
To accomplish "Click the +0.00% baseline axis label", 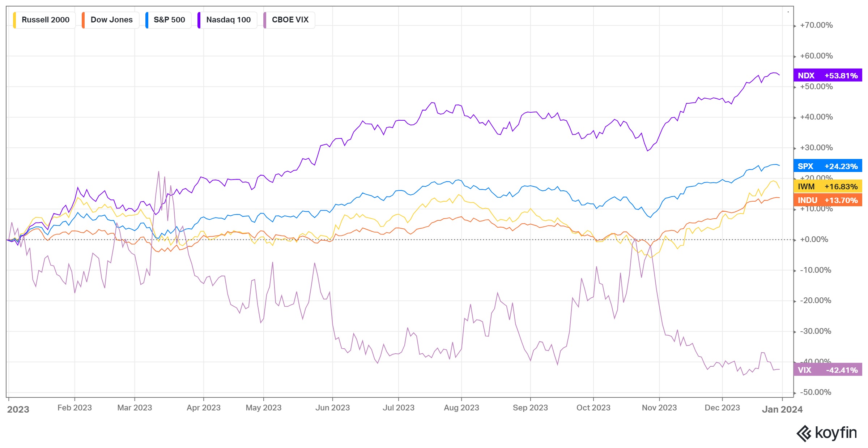I will [x=814, y=240].
